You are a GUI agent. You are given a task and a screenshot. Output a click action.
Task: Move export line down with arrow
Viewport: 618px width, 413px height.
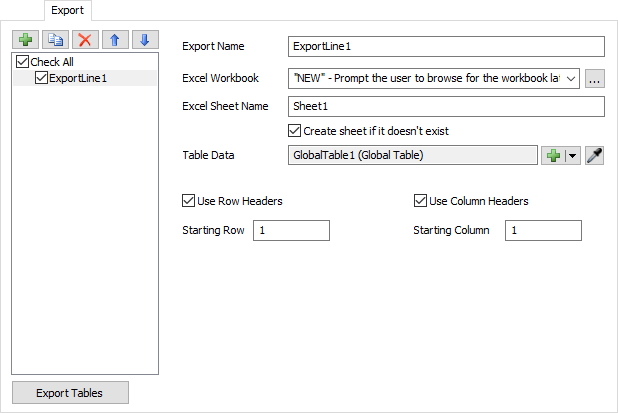145,40
